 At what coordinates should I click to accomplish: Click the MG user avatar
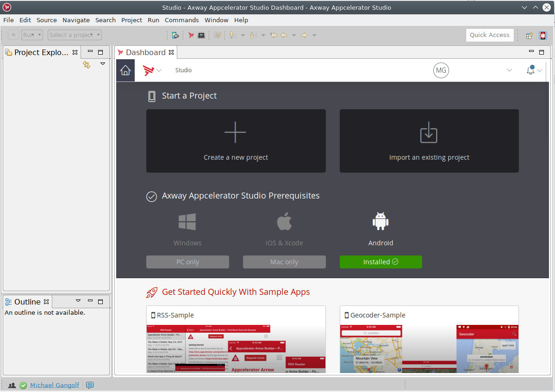pyautogui.click(x=441, y=70)
